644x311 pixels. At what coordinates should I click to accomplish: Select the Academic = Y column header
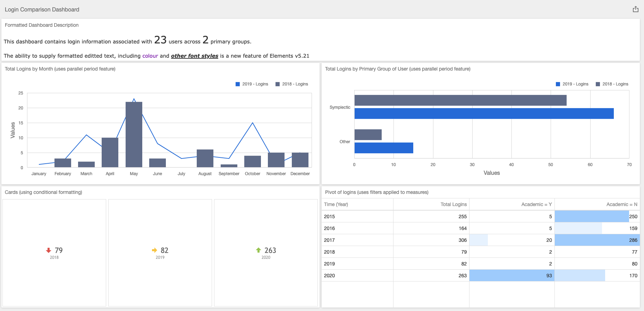[x=536, y=204]
